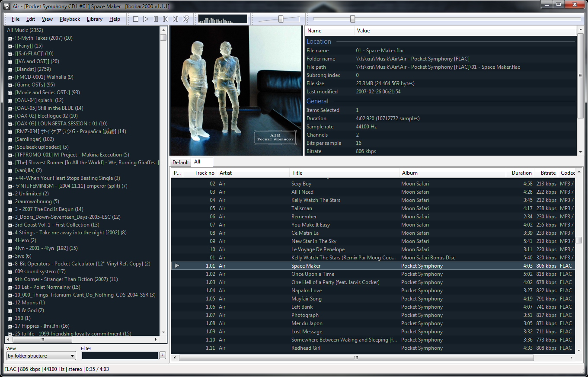Screen dimensions: 588x377
Task: Select 4Hero (2) in the library tree
Action: 26,240
